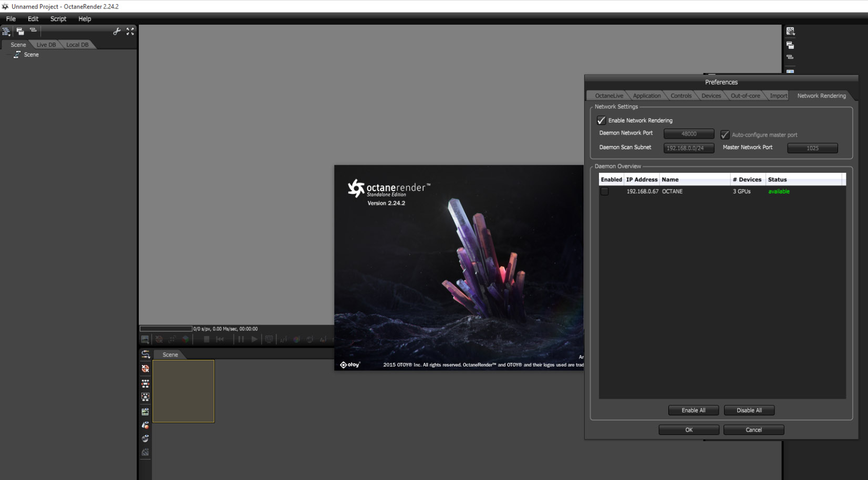Click the viewport resolution lock monitor icon

click(269, 339)
